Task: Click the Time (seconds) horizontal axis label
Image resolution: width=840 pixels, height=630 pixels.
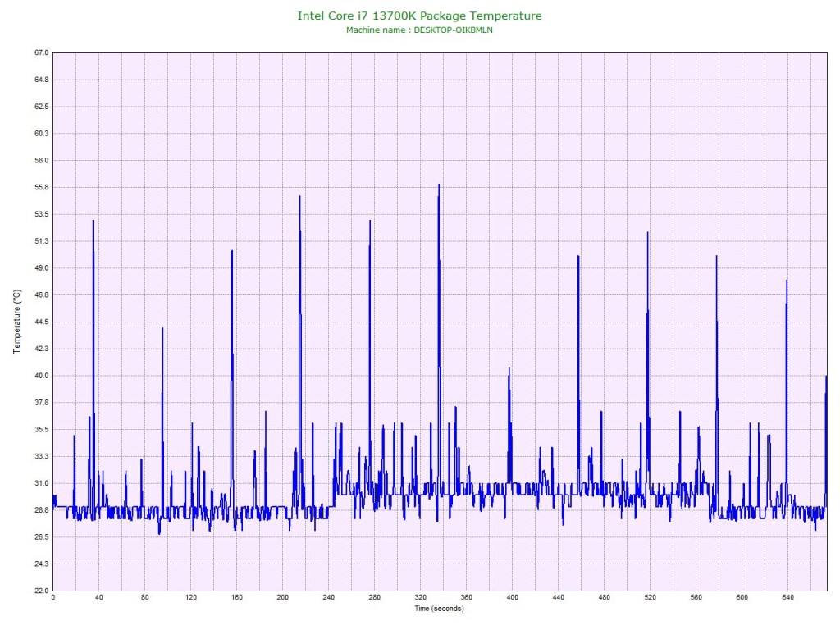Action: (x=439, y=609)
